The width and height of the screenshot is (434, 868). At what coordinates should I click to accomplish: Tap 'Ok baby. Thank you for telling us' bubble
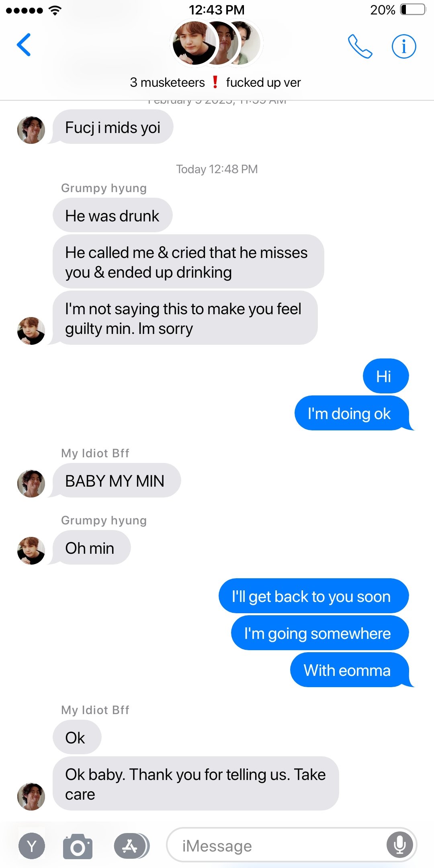click(196, 784)
